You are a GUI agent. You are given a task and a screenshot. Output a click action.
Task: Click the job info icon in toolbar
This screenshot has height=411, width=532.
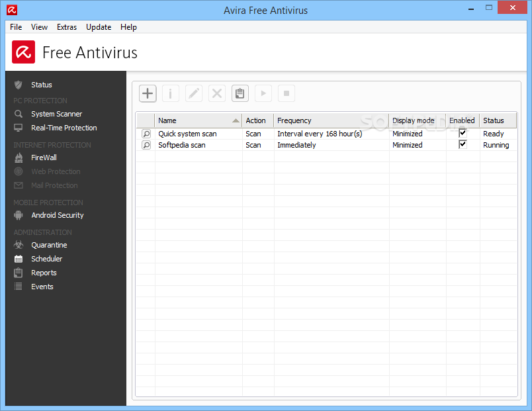(171, 93)
